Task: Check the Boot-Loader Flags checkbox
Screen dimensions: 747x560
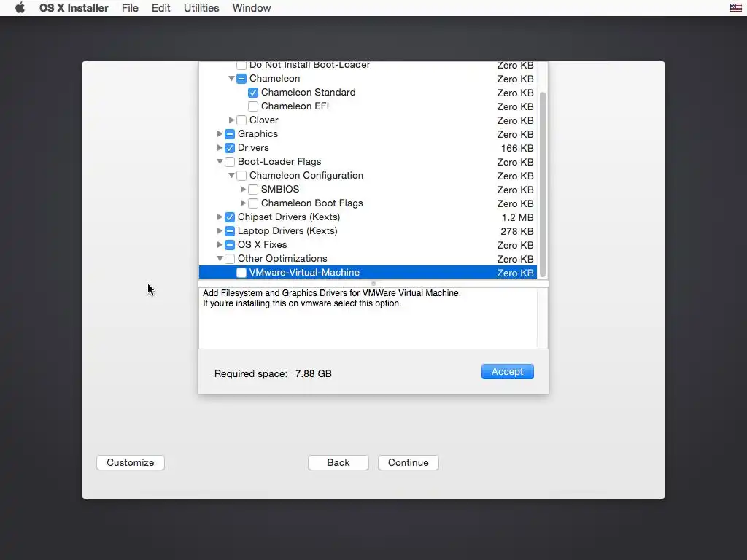Action: (230, 161)
